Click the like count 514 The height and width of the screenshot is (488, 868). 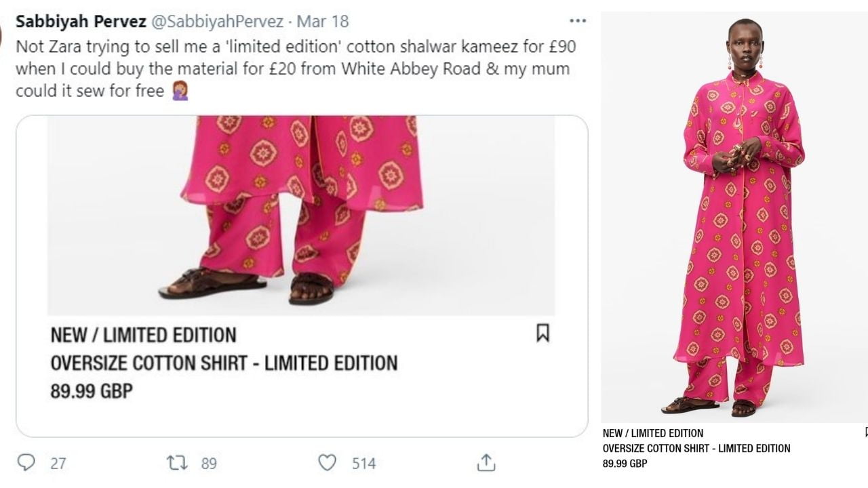[x=363, y=464]
